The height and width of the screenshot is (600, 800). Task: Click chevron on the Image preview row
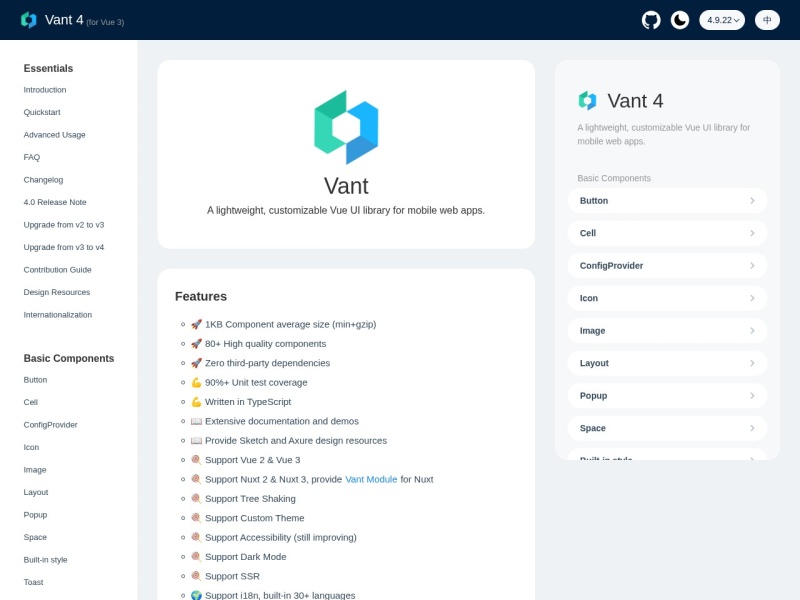click(x=752, y=331)
